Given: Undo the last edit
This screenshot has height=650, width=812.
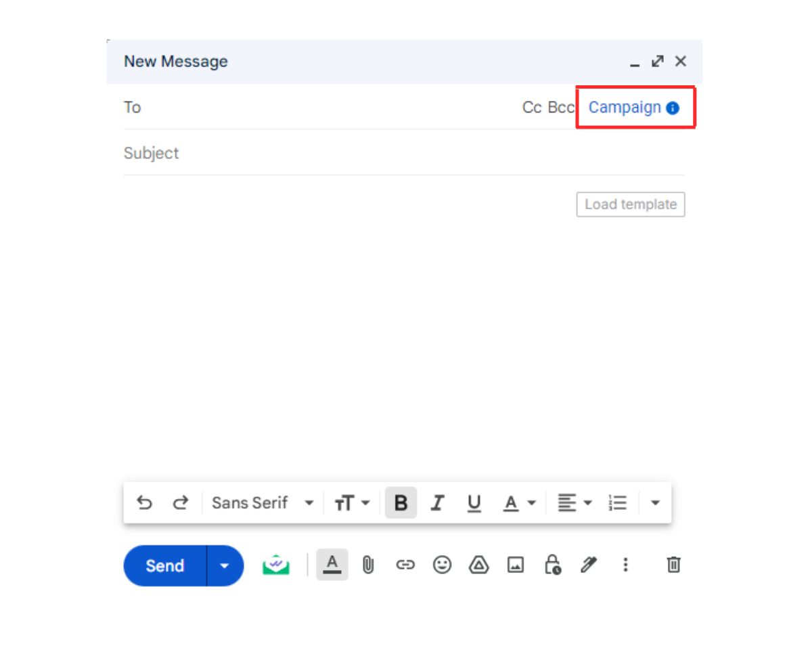Looking at the screenshot, I should tap(144, 503).
